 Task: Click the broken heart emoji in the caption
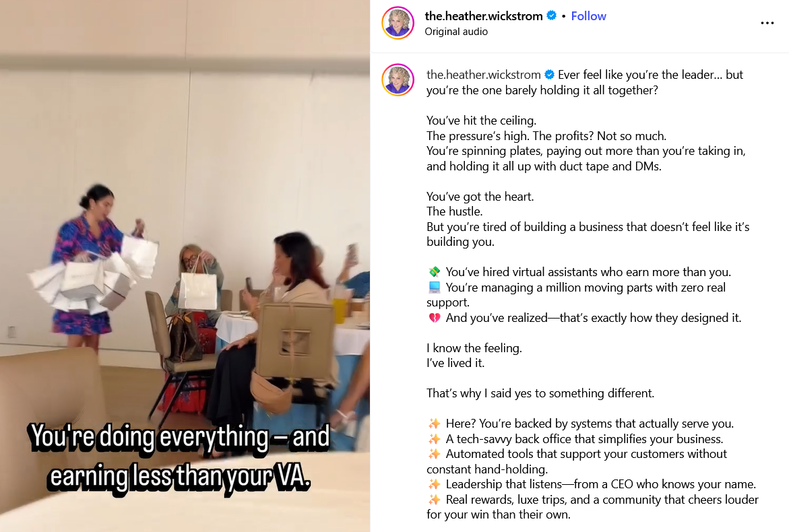click(434, 318)
